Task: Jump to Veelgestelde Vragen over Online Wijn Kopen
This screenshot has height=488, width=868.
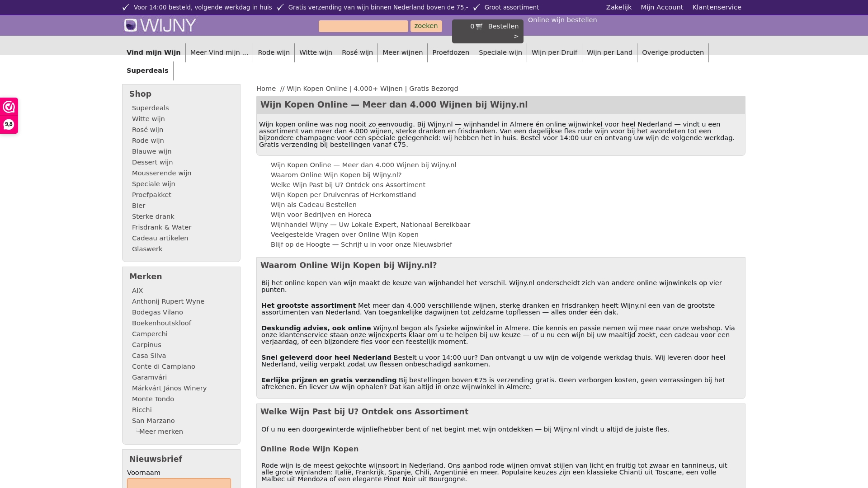Action: [x=344, y=235]
